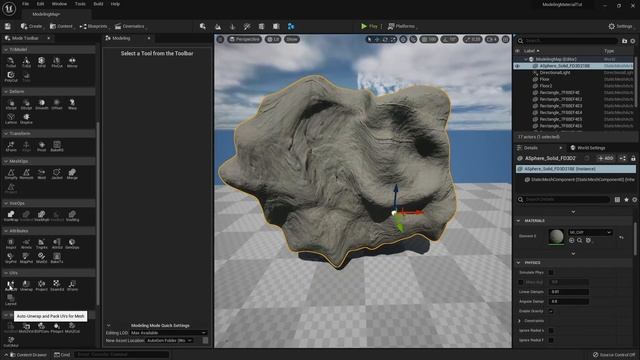The height and width of the screenshot is (360, 640).
Task: Select the PolyCut tool in TriModel
Action: (x=11, y=76)
